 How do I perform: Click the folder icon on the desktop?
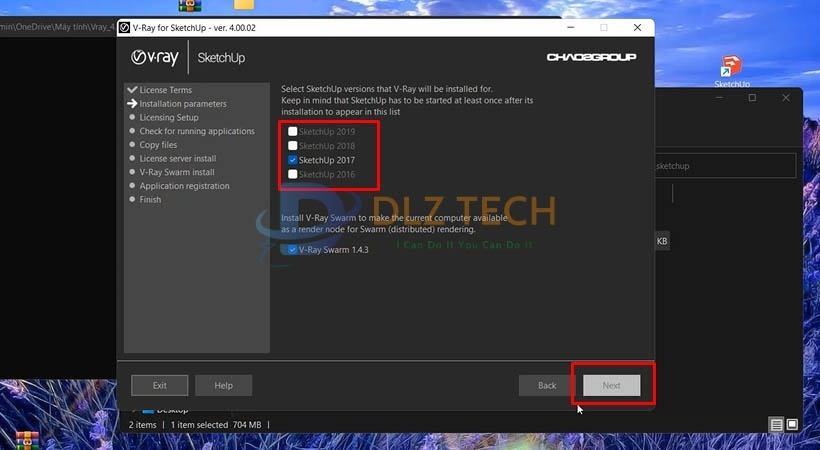pos(242,5)
